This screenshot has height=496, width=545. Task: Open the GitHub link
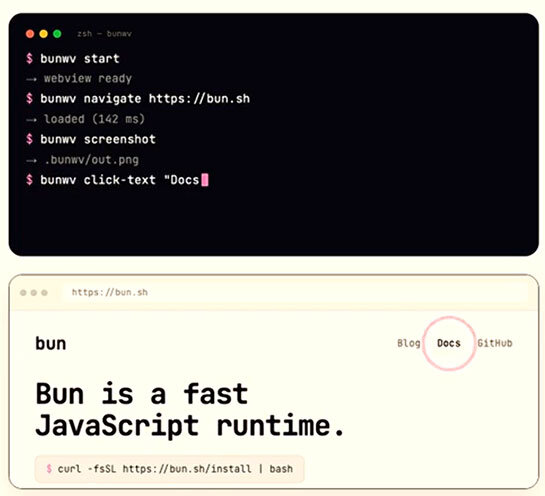[x=495, y=343]
